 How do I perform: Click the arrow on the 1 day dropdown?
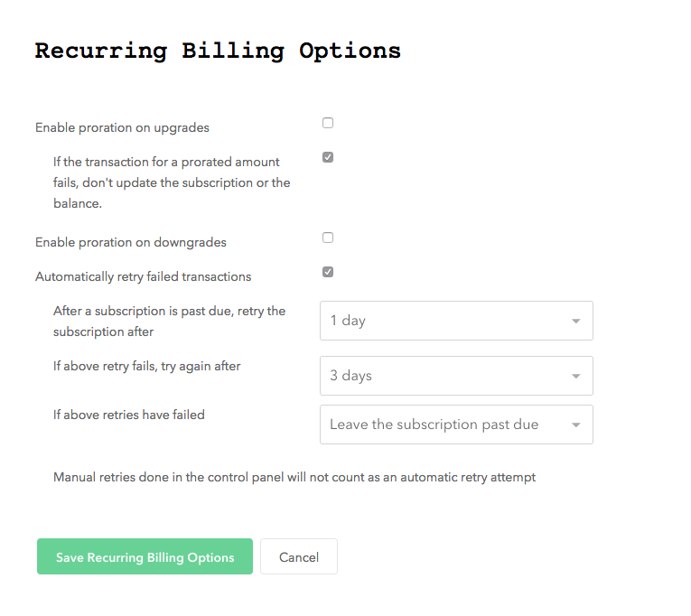click(575, 322)
